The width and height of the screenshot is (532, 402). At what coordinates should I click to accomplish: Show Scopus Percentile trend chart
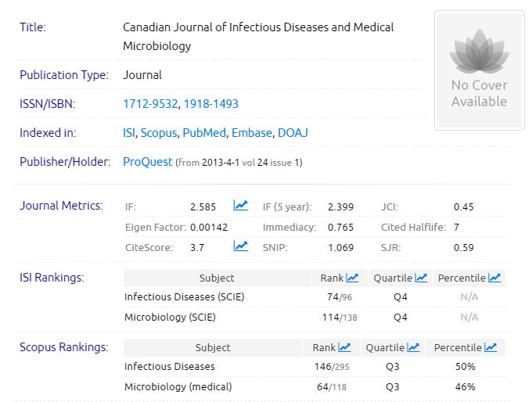[x=490, y=347]
